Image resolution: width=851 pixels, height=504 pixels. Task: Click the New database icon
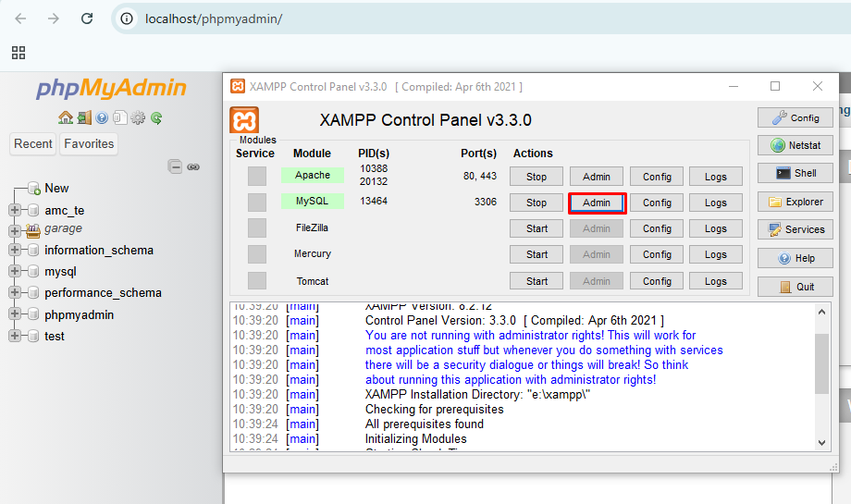point(33,189)
